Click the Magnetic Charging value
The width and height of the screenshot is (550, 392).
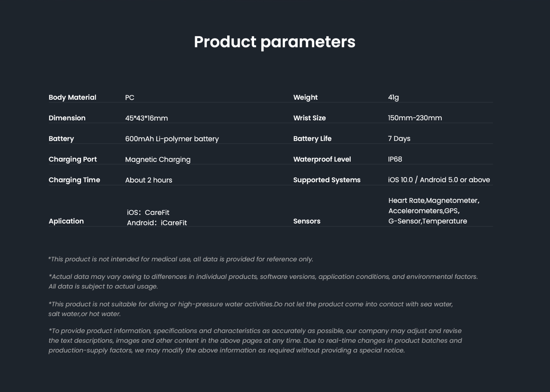158,160
